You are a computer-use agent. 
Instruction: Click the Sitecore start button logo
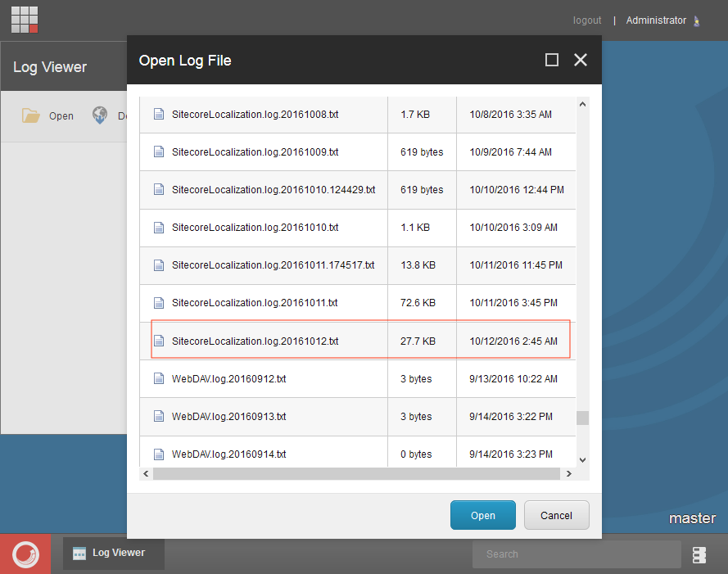(25, 554)
